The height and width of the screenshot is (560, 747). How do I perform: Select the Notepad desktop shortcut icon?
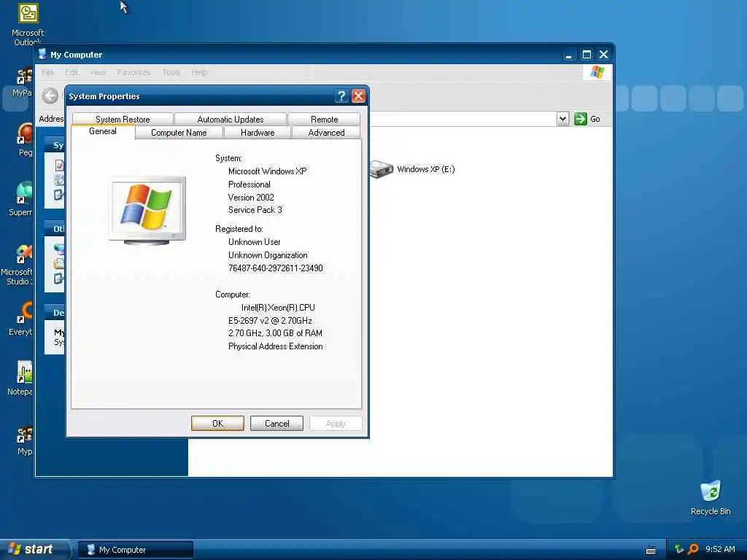click(24, 372)
